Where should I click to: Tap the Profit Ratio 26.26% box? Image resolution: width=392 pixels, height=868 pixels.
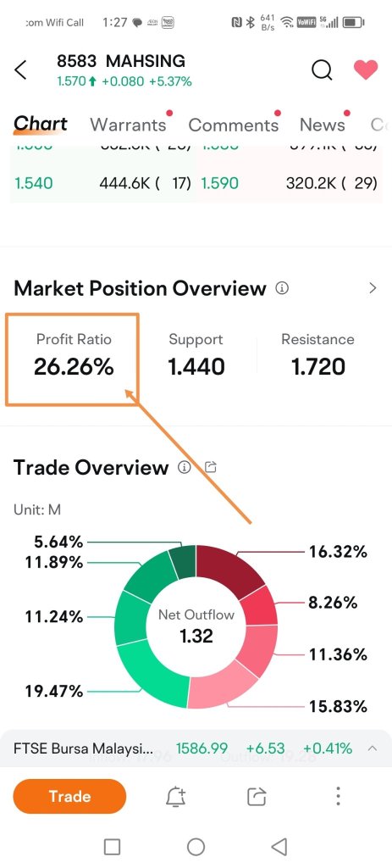pos(72,359)
